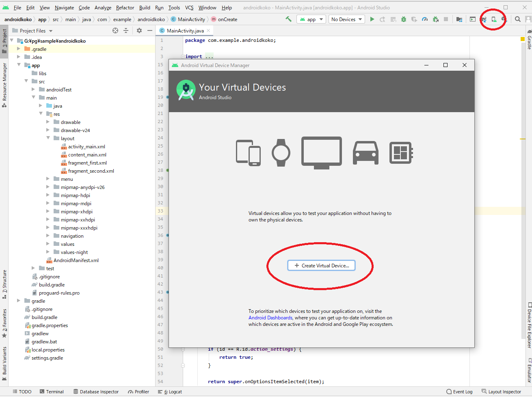Click the Attach Debugger to Android Process icon
532x397 pixels.
click(x=435, y=19)
